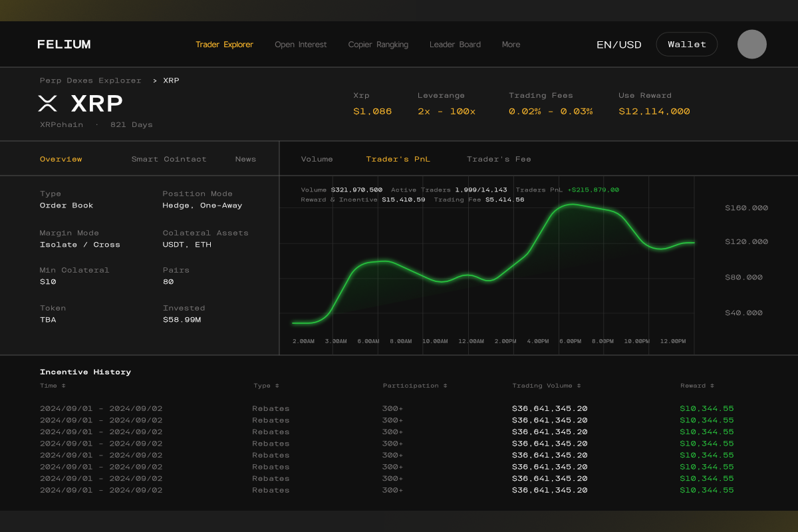
Task: Switch to Trader's Fee tab
Action: point(499,159)
